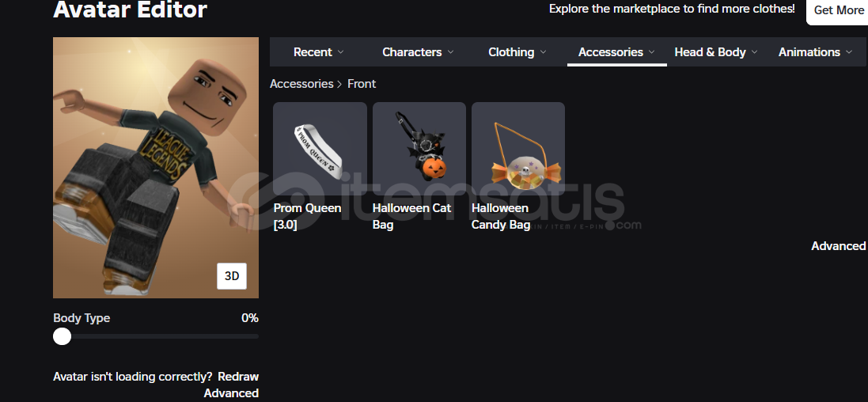
Task: Click the Body Type slider handle
Action: click(62, 336)
